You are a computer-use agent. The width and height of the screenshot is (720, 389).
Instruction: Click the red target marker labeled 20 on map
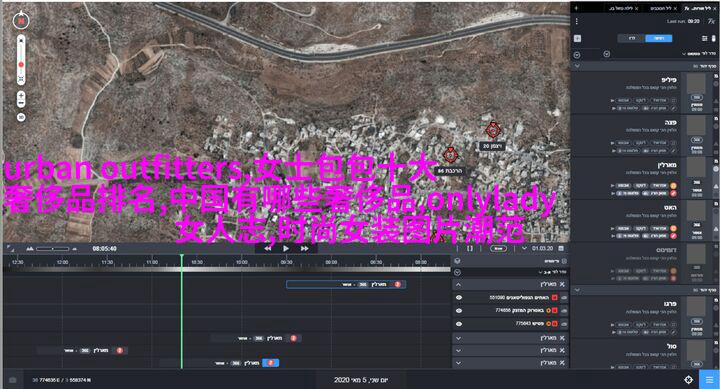(x=493, y=130)
